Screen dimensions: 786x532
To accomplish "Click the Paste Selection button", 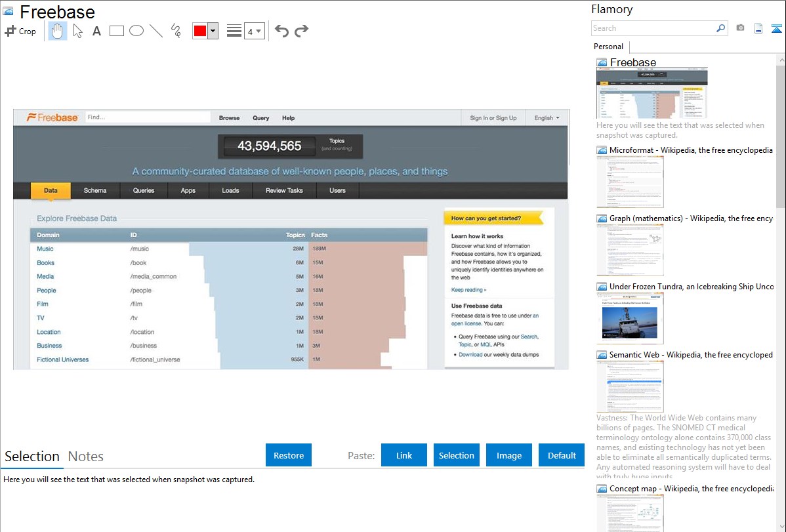I will [x=456, y=455].
